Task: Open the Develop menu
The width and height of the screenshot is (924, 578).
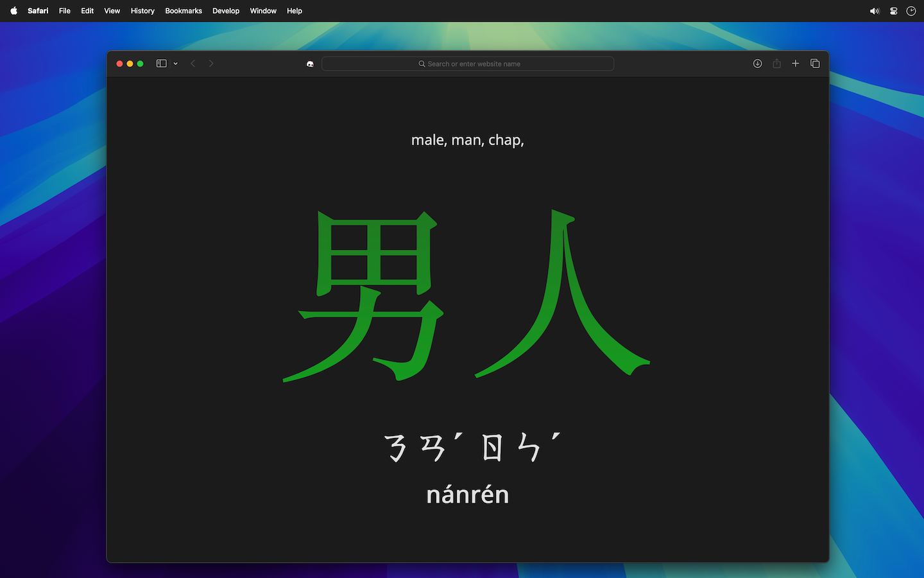Action: point(226,11)
